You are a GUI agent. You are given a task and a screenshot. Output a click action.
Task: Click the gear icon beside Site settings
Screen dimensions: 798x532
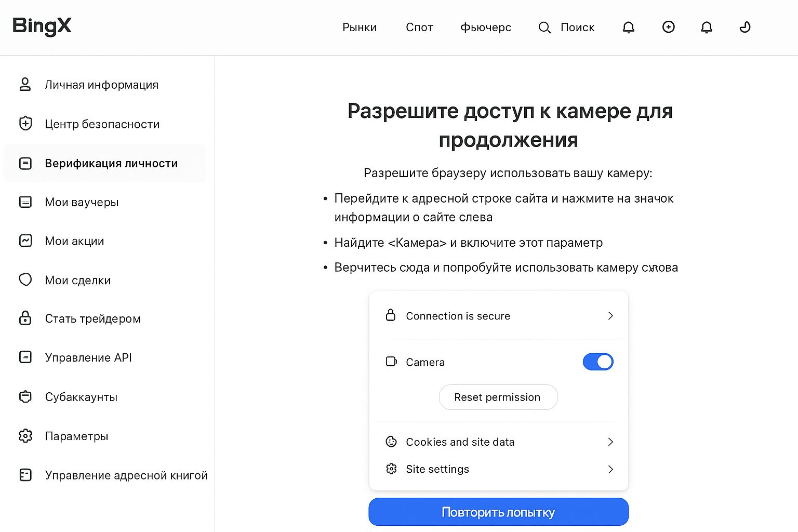click(391, 469)
